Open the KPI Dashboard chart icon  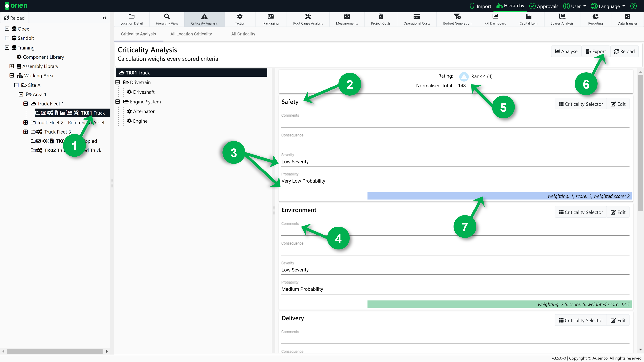pyautogui.click(x=495, y=17)
